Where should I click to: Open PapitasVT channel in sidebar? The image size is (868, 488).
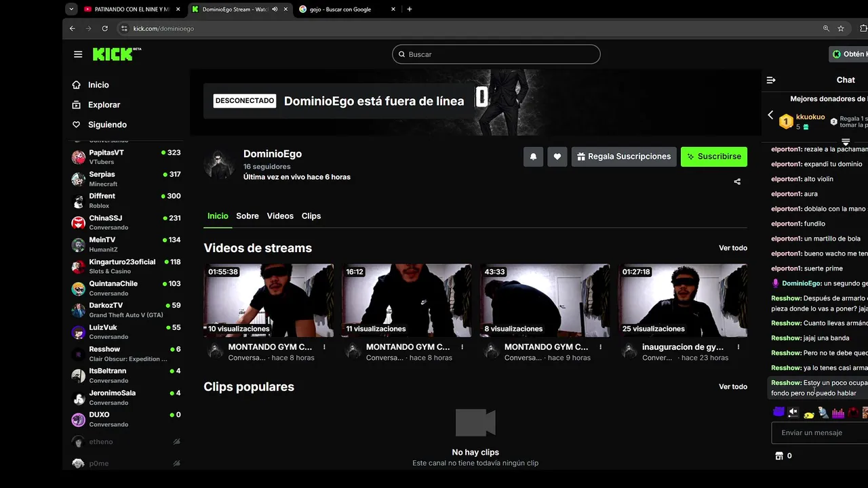tap(126, 157)
